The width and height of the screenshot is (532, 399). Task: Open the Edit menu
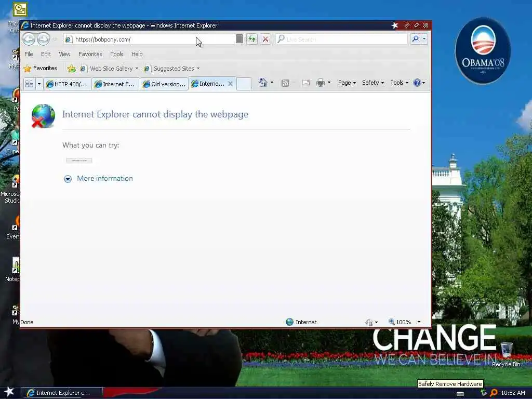point(46,54)
